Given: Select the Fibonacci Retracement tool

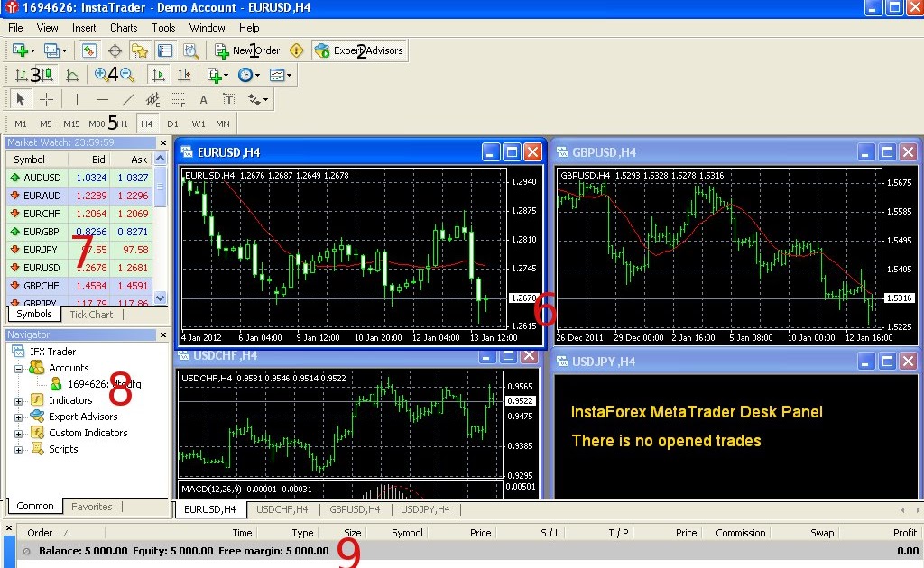Looking at the screenshot, I should tap(178, 99).
